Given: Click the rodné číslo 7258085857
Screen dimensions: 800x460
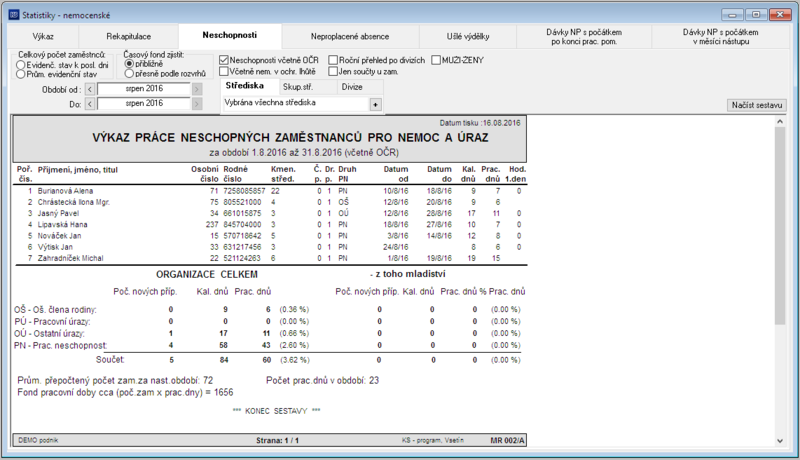Looking at the screenshot, I should [x=244, y=191].
